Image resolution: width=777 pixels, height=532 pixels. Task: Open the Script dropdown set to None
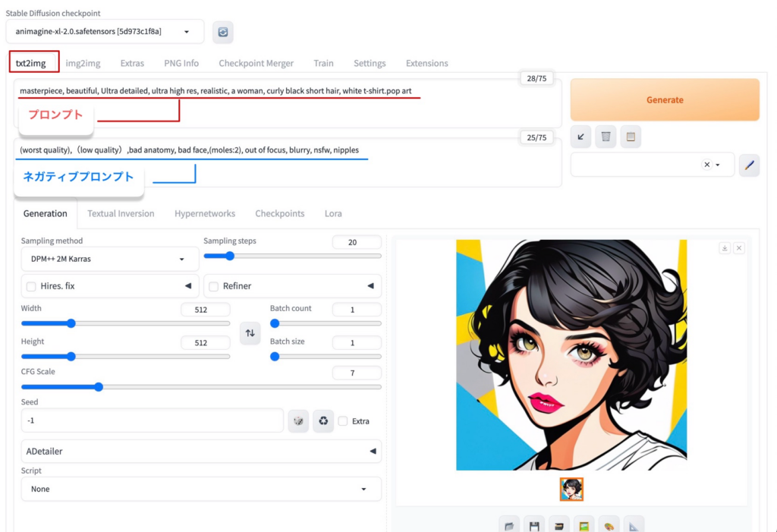pyautogui.click(x=200, y=489)
